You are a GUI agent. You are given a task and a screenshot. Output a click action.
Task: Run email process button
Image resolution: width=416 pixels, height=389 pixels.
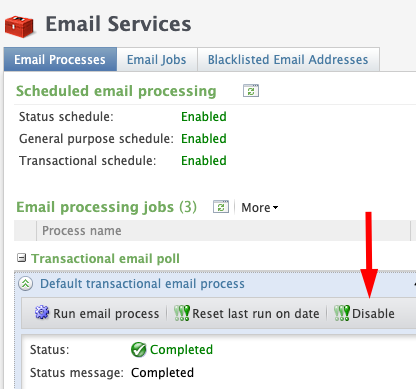click(x=97, y=313)
